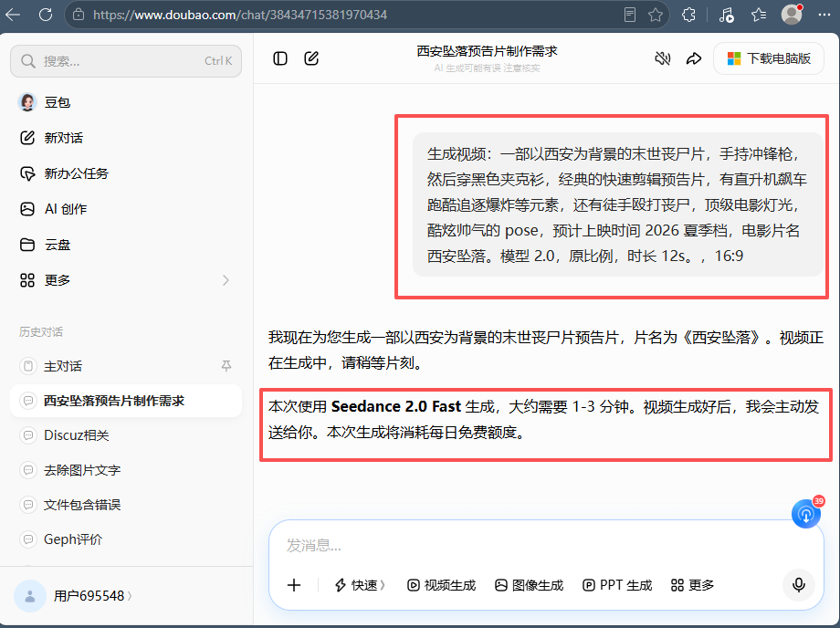Open the 主对话 history item
This screenshot has width=840, height=628.
pos(126,366)
